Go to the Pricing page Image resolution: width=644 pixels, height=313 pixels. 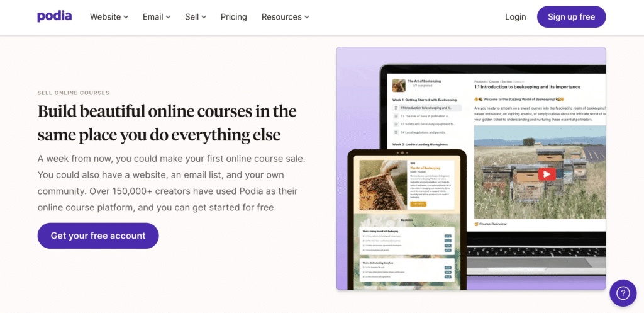pyautogui.click(x=234, y=17)
